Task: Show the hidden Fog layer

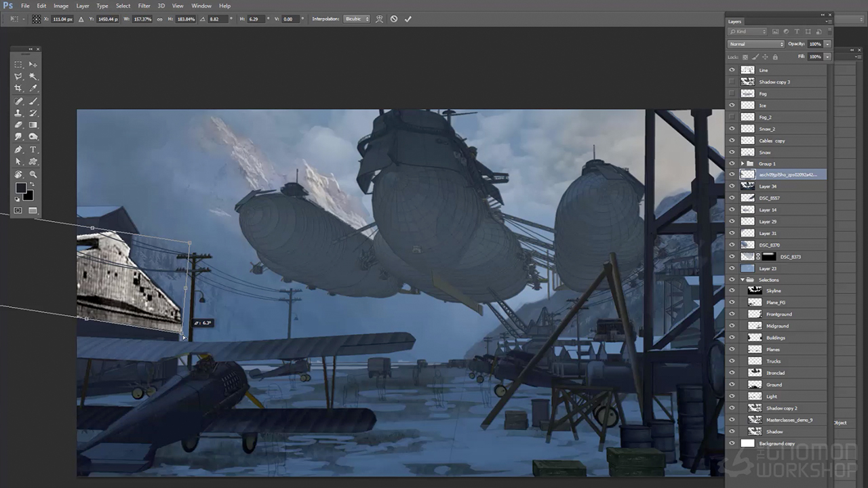Action: point(732,94)
